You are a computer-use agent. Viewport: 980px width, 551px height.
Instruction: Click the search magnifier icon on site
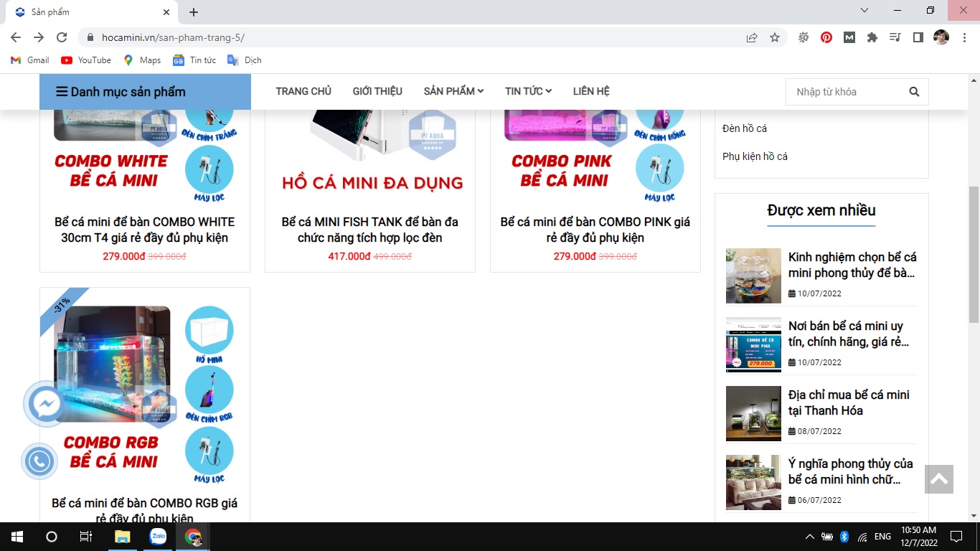(x=914, y=92)
